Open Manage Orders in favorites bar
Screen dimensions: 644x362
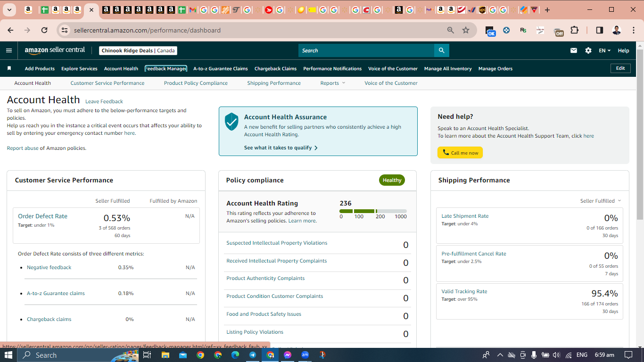point(495,68)
